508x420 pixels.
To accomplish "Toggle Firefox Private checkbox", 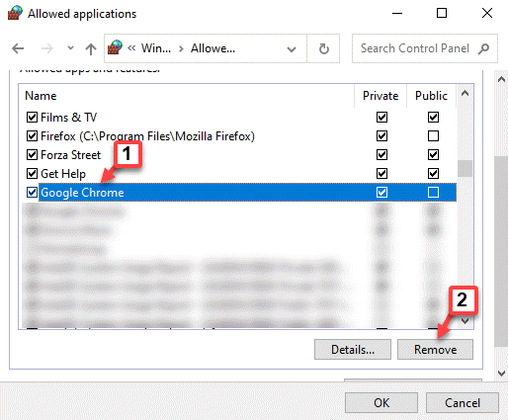I will click(381, 135).
